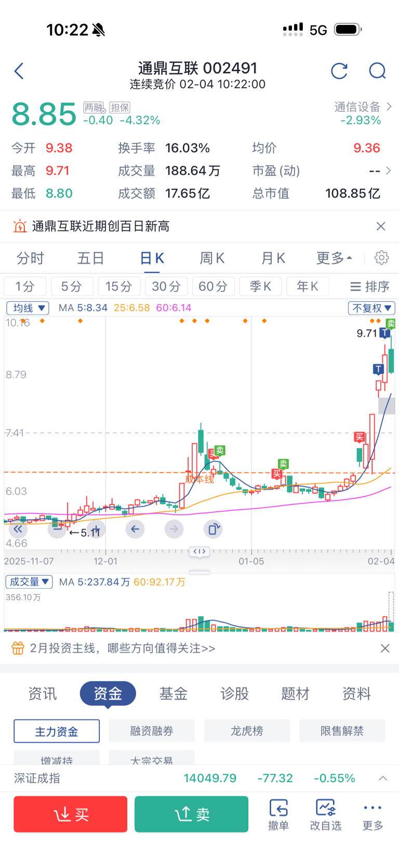Open the 成交量 indicator dropdown

[x=29, y=582]
